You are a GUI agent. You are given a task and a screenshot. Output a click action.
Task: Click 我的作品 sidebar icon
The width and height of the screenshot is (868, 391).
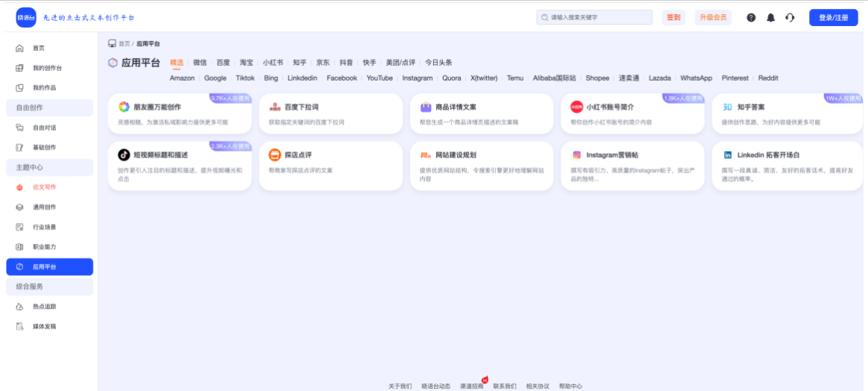click(x=20, y=87)
